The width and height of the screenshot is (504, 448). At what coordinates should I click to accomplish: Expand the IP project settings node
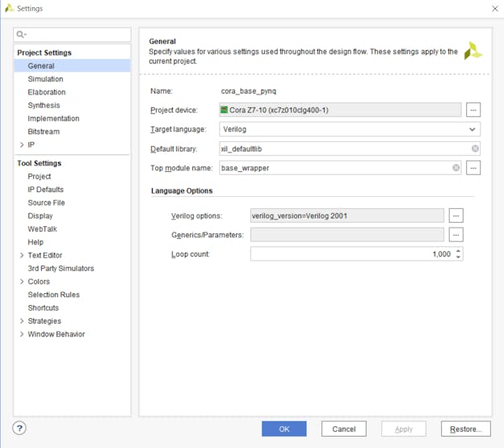(22, 144)
